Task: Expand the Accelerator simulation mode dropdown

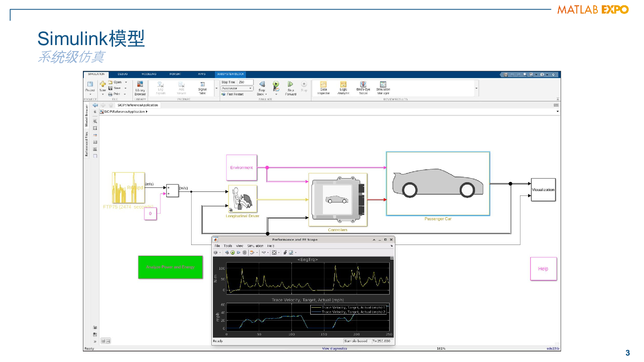Action: [250, 88]
